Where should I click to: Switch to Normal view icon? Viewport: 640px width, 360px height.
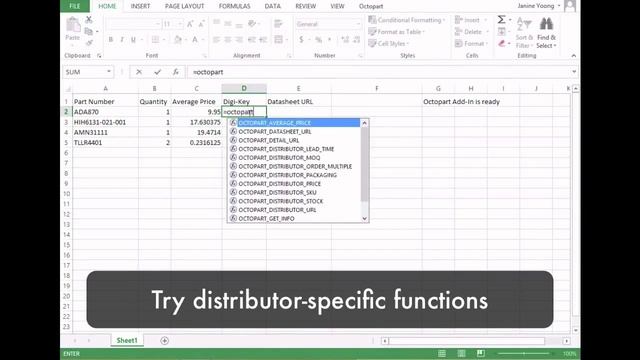point(442,353)
